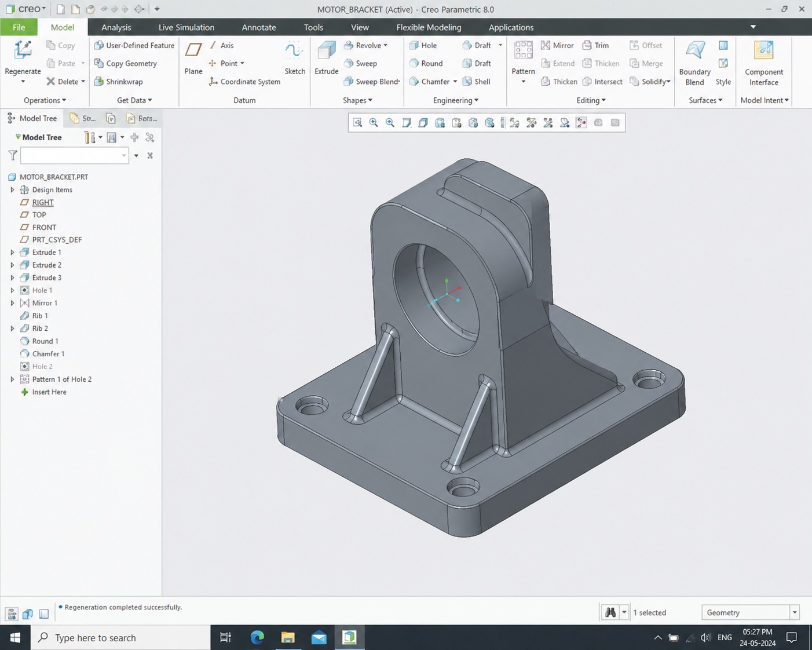
Task: Select PRT_CSYS_DEF in model tree
Action: 57,240
